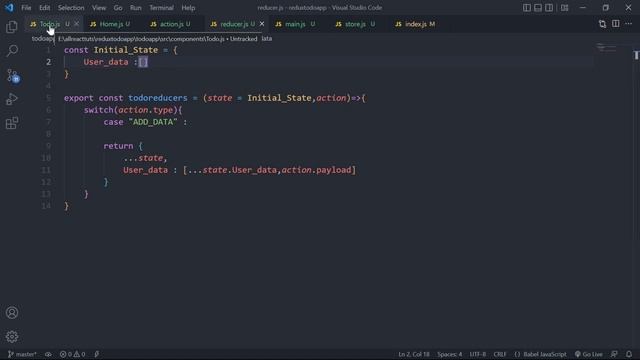This screenshot has height=360, width=640.
Task: Open the File menu
Action: 26,8
